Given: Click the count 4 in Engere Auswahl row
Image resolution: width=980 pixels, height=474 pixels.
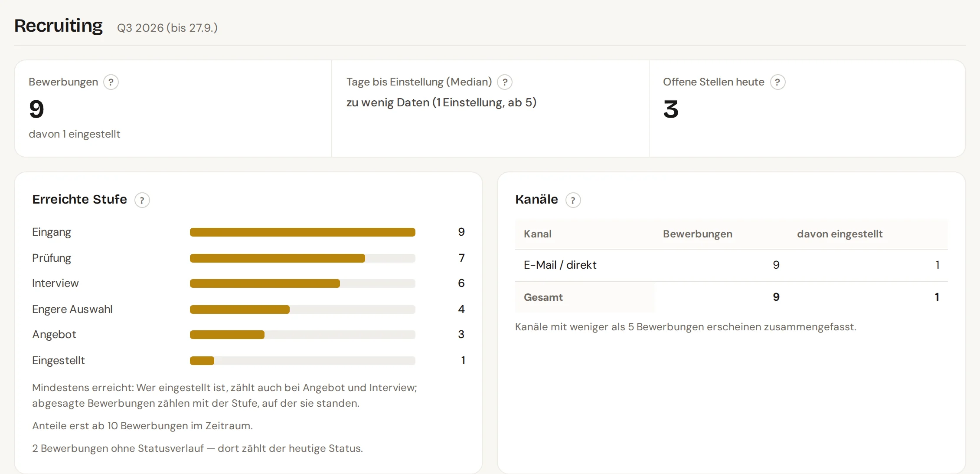Looking at the screenshot, I should pyautogui.click(x=461, y=309).
